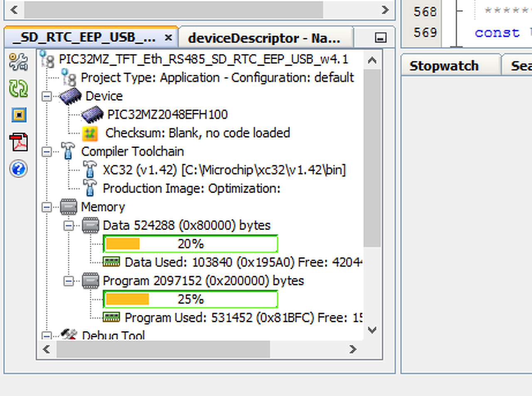
Task: Click the Memory chip icon
Action: 69,207
